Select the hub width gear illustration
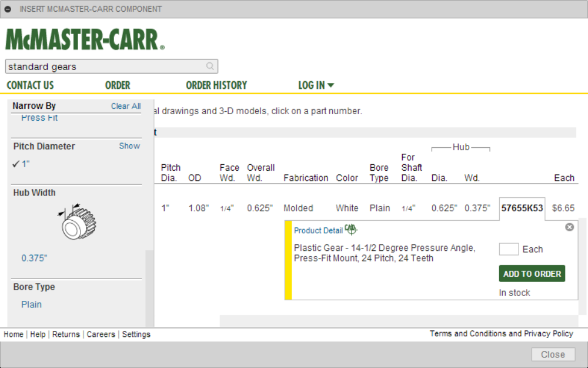This screenshot has width=588, height=368. pos(77,222)
